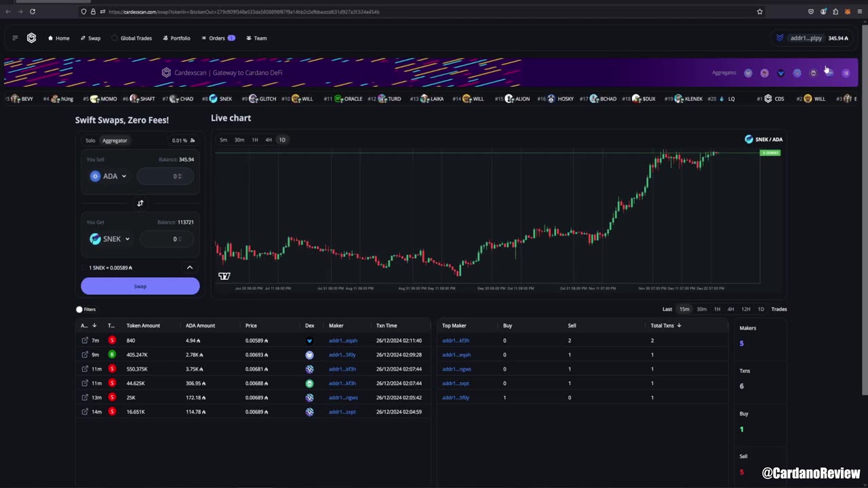Open the ADA sell token dropdown
Viewport: 868px width, 488px height.
click(108, 176)
